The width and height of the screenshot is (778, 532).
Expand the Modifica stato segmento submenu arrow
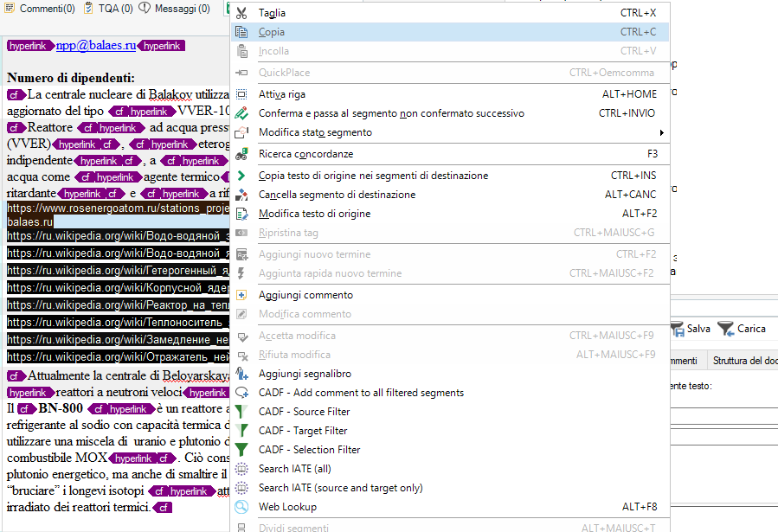point(661,132)
